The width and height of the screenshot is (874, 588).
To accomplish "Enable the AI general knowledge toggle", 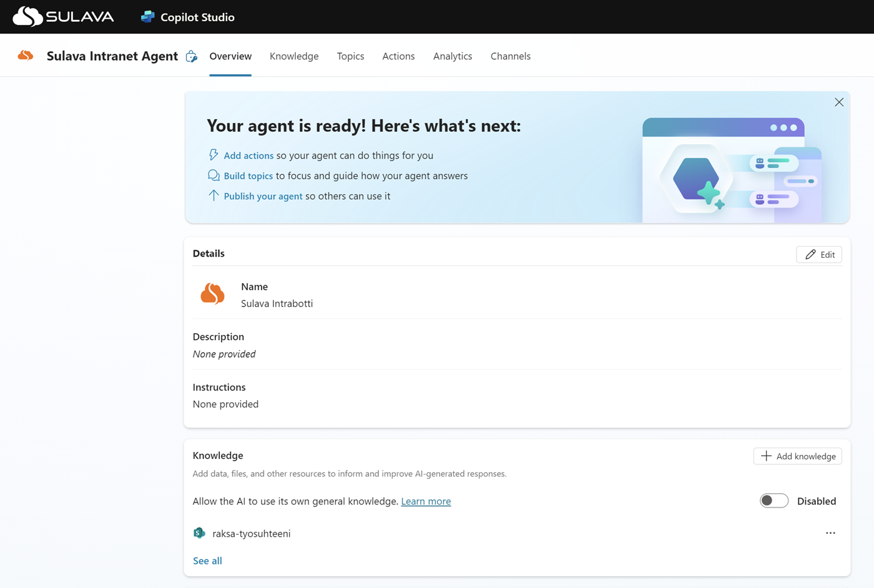I will (x=773, y=501).
